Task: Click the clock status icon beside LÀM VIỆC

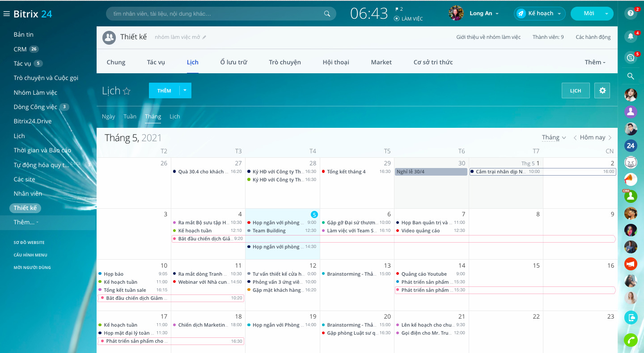Action: point(397,19)
